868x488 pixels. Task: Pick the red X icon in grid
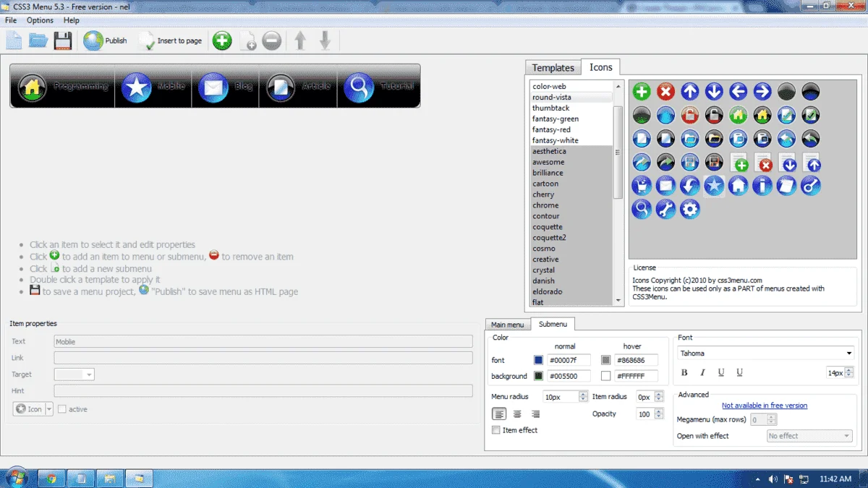(665, 91)
